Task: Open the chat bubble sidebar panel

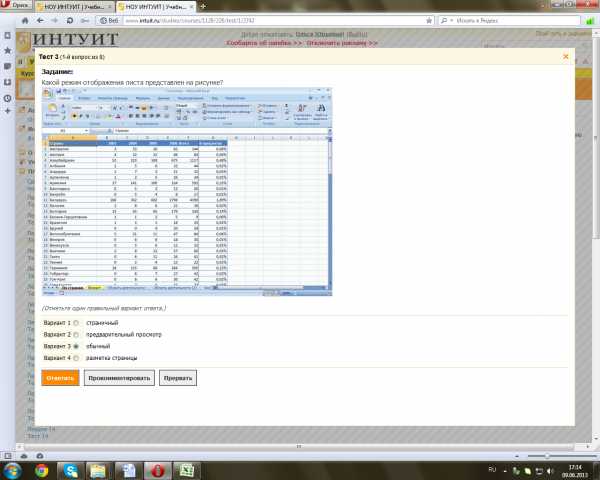Action: click(x=7, y=66)
